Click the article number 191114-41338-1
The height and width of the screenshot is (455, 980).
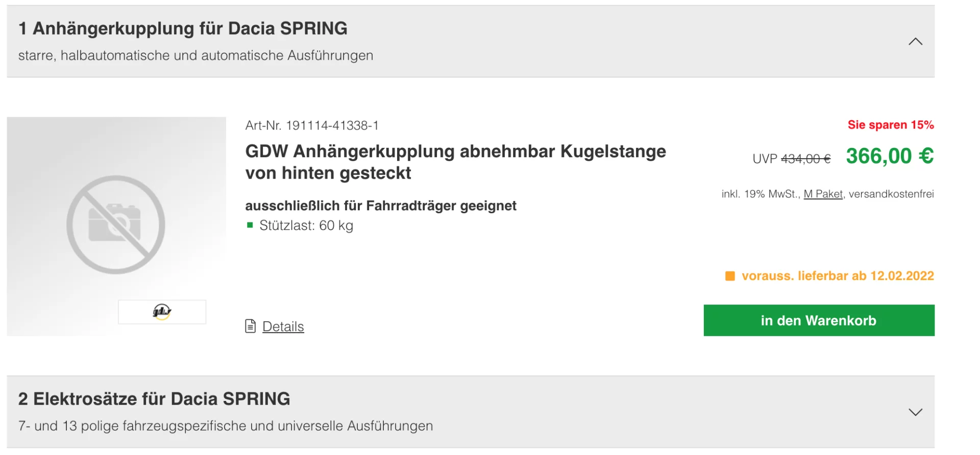(332, 126)
